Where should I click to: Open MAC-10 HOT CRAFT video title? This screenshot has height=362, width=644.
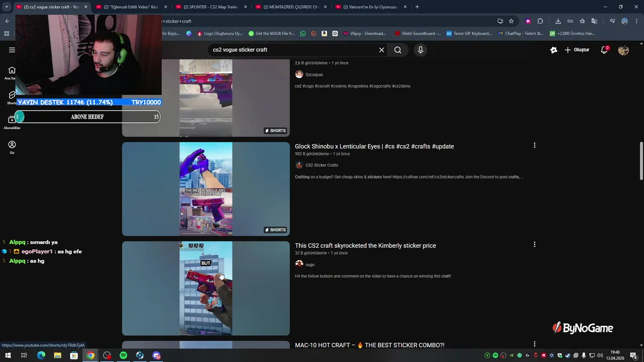(x=370, y=345)
